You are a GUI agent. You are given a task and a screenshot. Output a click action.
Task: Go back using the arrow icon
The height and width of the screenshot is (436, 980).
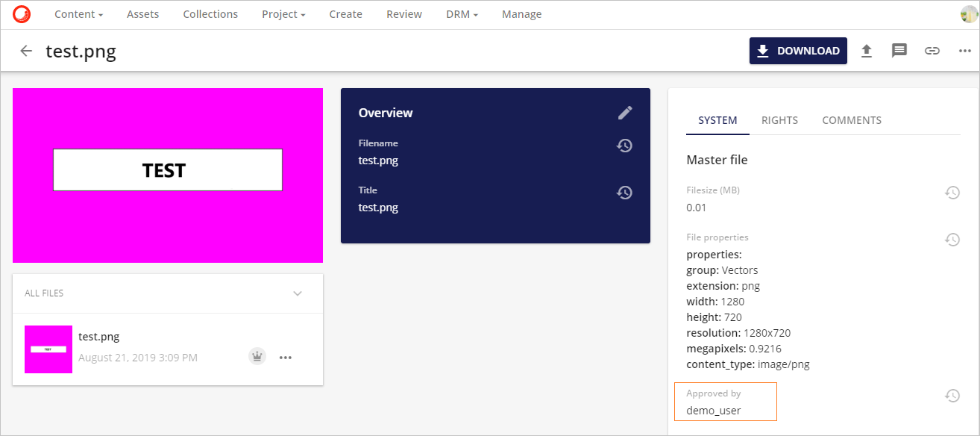pos(26,51)
